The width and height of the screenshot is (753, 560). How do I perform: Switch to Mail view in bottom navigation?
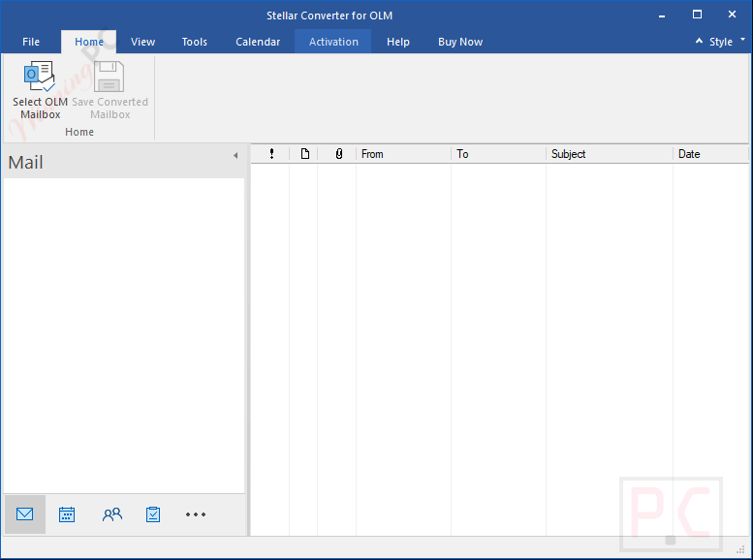click(x=25, y=514)
